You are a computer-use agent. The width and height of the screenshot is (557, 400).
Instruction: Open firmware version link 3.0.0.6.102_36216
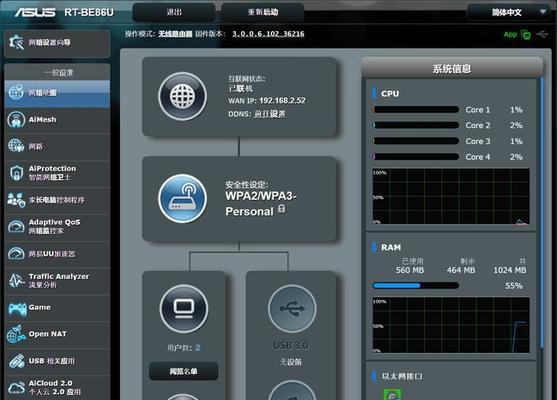coord(268,34)
